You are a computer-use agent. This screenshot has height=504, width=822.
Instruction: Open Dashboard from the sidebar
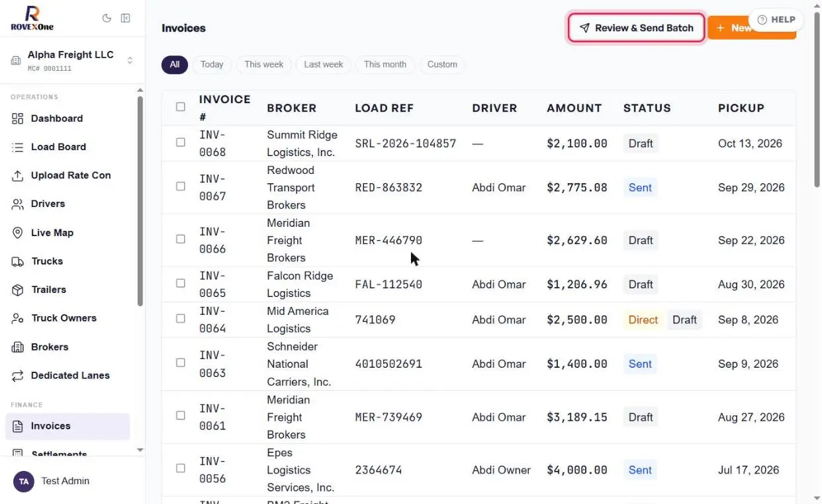68,118
